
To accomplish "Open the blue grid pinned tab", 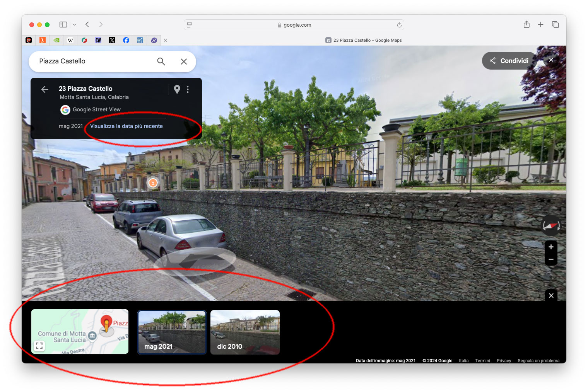I will pos(140,40).
